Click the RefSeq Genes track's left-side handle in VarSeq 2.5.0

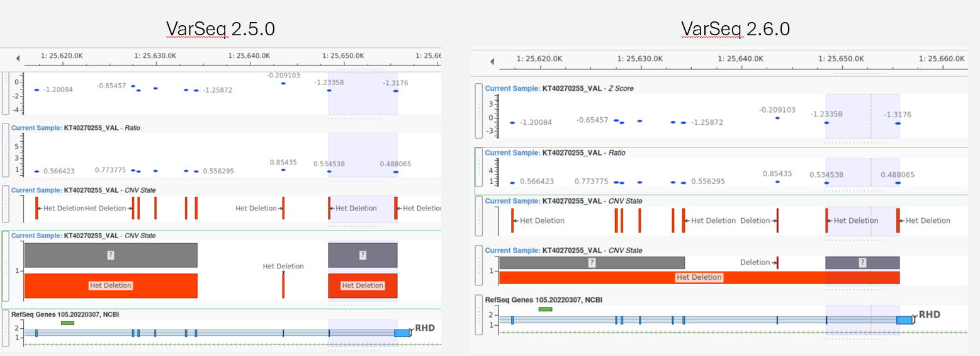[x=6, y=328]
